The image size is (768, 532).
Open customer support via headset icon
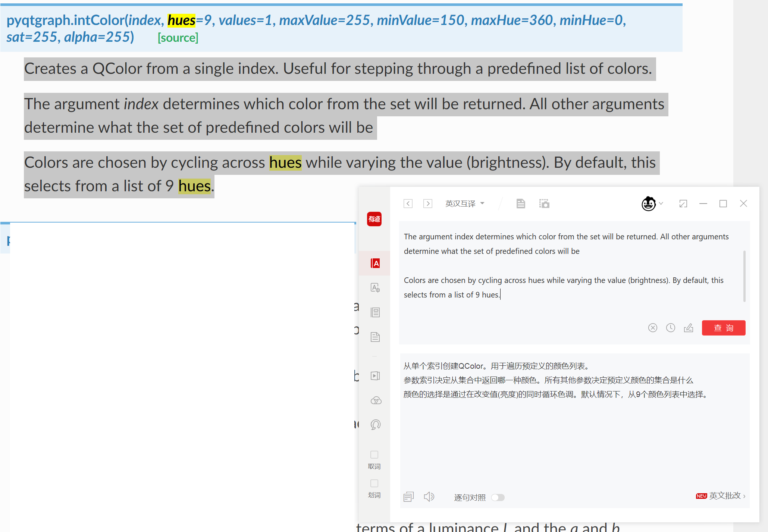(375, 424)
